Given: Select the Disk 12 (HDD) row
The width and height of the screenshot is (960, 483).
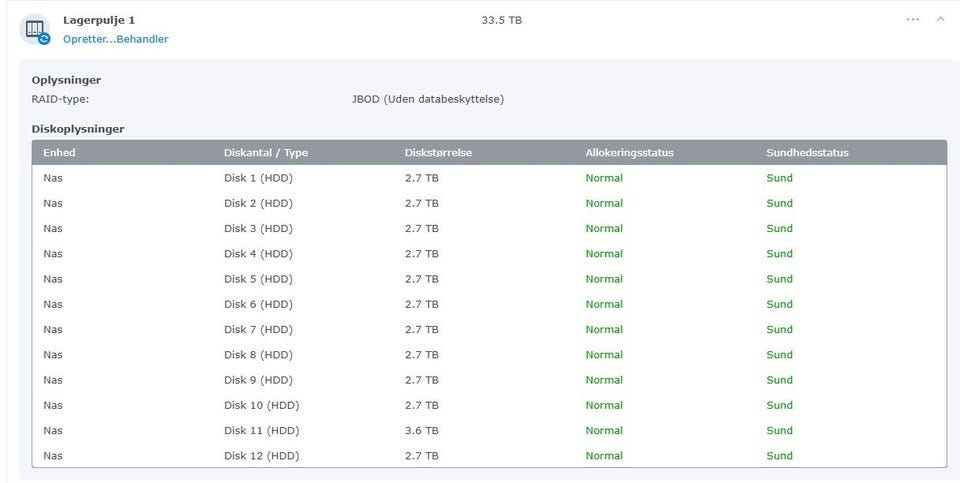Looking at the screenshot, I should 261,456.
